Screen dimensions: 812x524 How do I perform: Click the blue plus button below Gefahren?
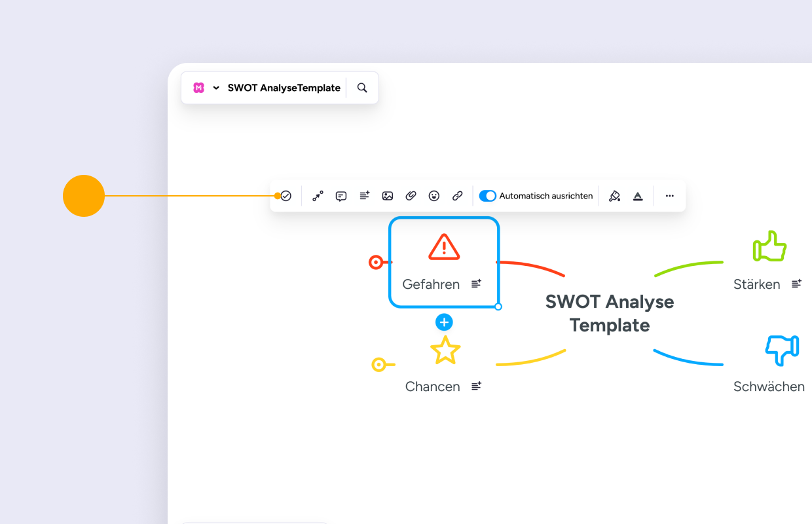pos(444,322)
